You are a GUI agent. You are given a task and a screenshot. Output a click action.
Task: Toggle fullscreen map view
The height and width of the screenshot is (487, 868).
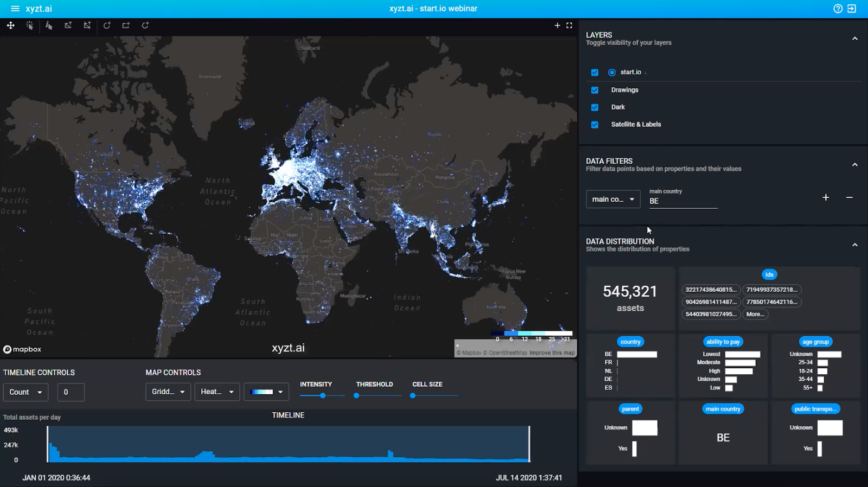[569, 25]
